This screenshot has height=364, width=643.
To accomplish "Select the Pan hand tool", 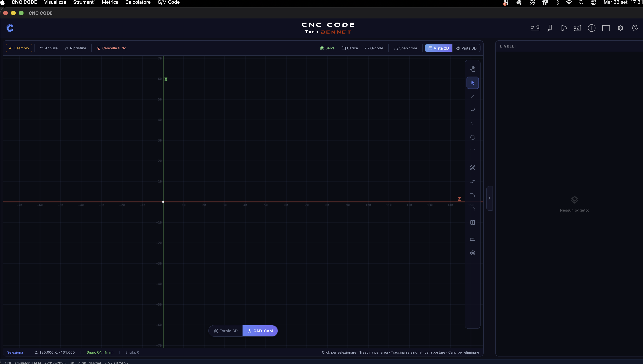I will pyautogui.click(x=473, y=69).
